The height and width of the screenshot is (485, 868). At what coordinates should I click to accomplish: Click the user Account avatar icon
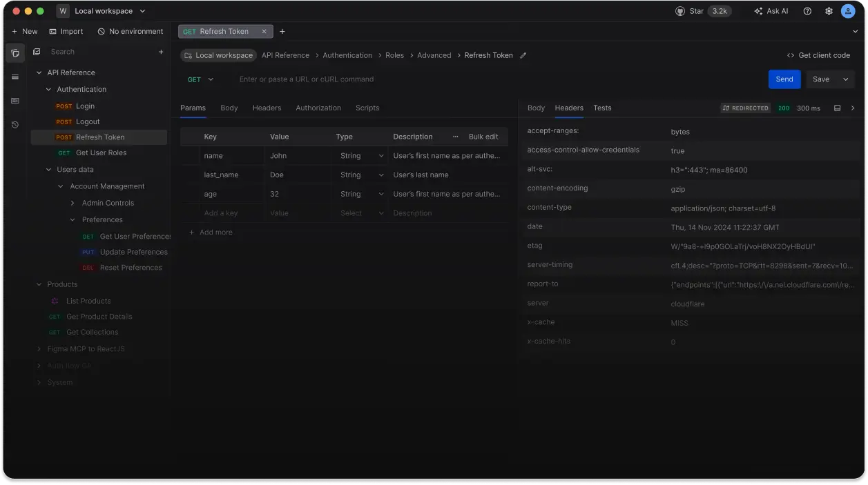tap(849, 11)
